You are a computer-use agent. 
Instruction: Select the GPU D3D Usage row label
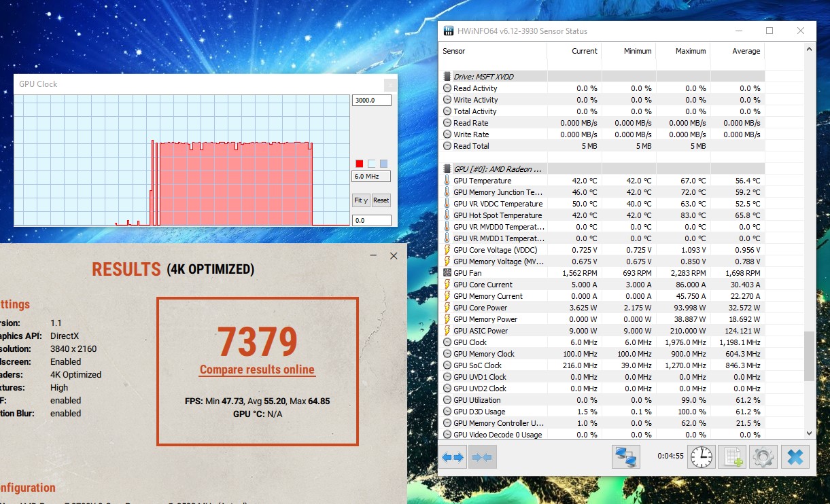[x=479, y=412]
